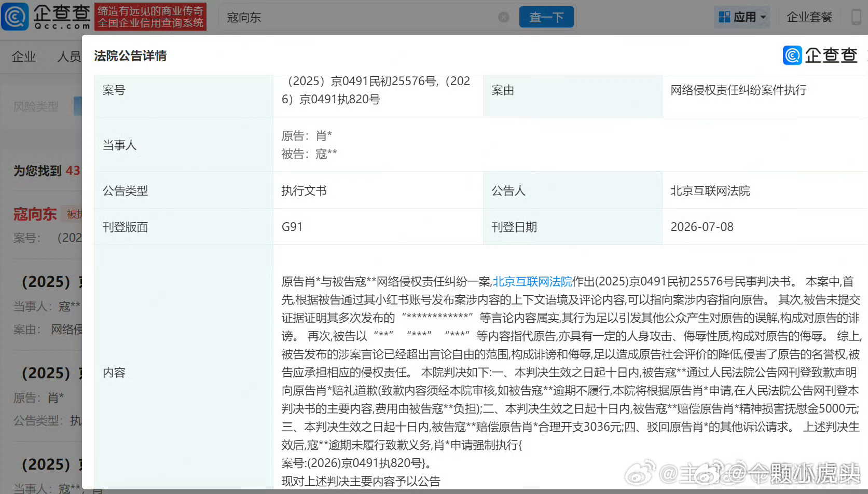Click the 企查查 logo in the dialog header

pyautogui.click(x=820, y=56)
